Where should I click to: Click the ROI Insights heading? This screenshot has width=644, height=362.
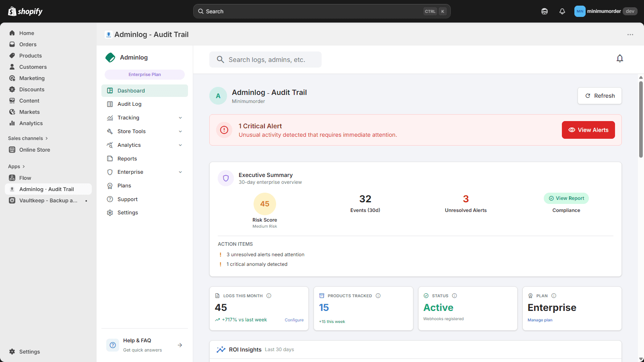(x=245, y=350)
